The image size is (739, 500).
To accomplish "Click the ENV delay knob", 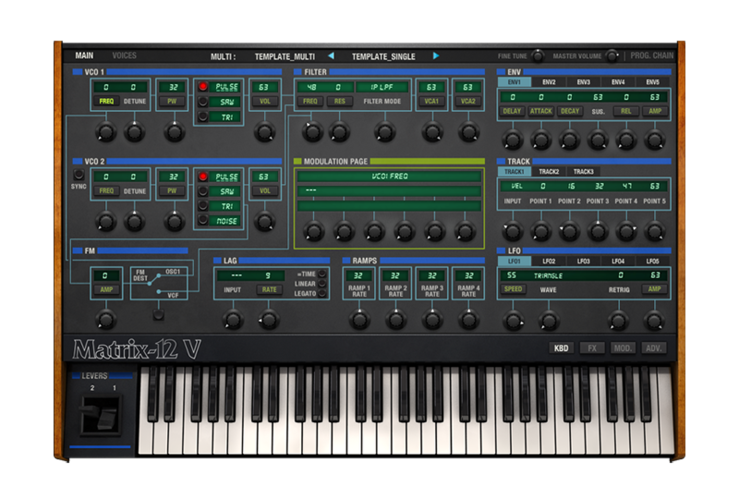I will 512,139.
